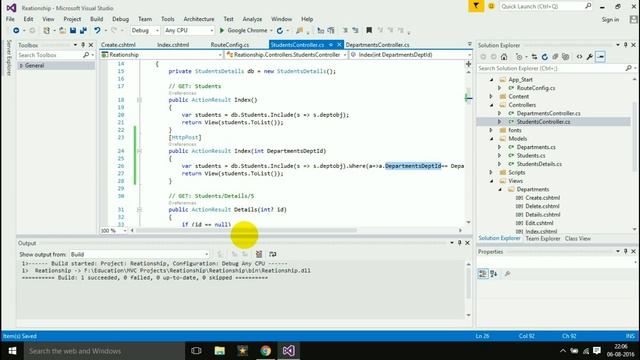This screenshot has width=640, height=360.
Task: Switch to the DepartmentsController.cs tab
Action: [378, 45]
